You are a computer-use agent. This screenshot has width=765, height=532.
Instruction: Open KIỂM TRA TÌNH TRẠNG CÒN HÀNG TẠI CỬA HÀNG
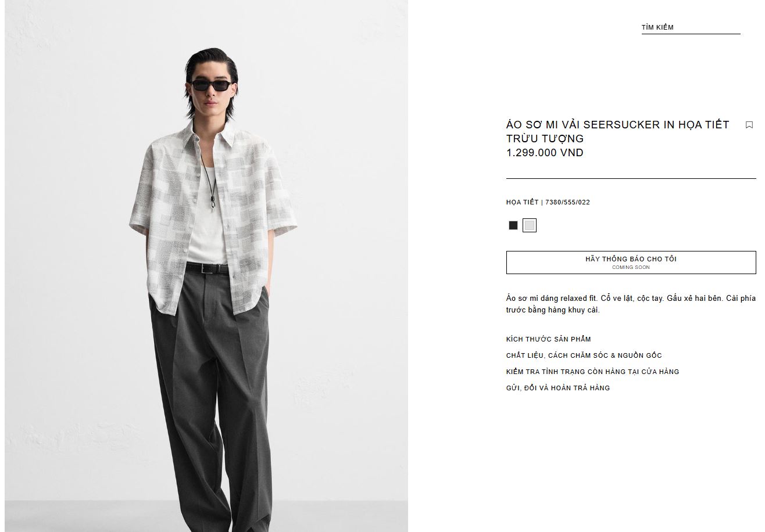tap(593, 372)
